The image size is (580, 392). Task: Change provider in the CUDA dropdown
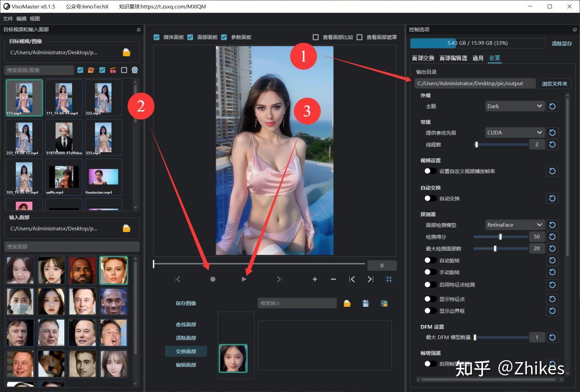pyautogui.click(x=515, y=132)
